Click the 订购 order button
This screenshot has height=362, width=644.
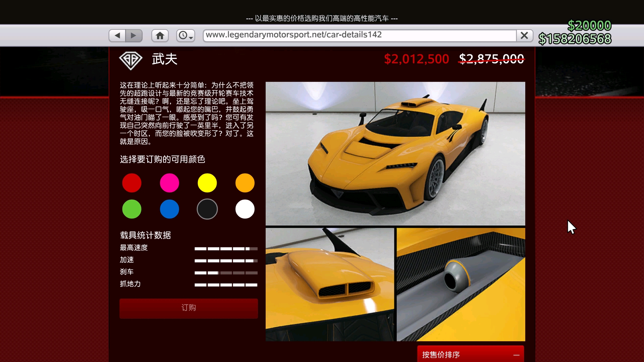pos(189,308)
